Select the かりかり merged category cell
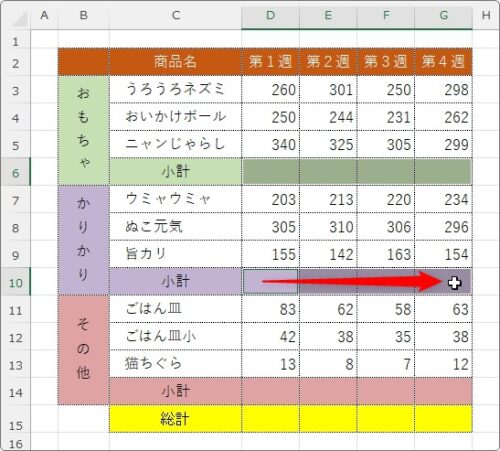Viewport: 500px width, 451px height. tap(84, 240)
